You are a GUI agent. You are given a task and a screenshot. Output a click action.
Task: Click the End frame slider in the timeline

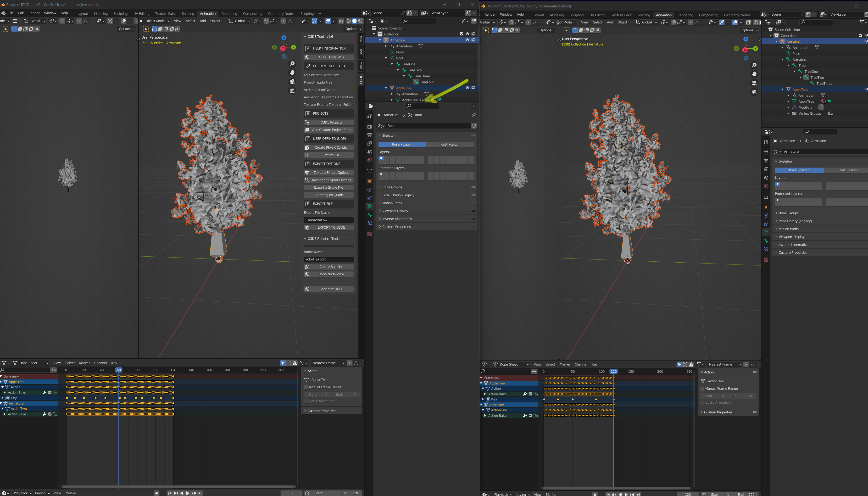click(350, 493)
